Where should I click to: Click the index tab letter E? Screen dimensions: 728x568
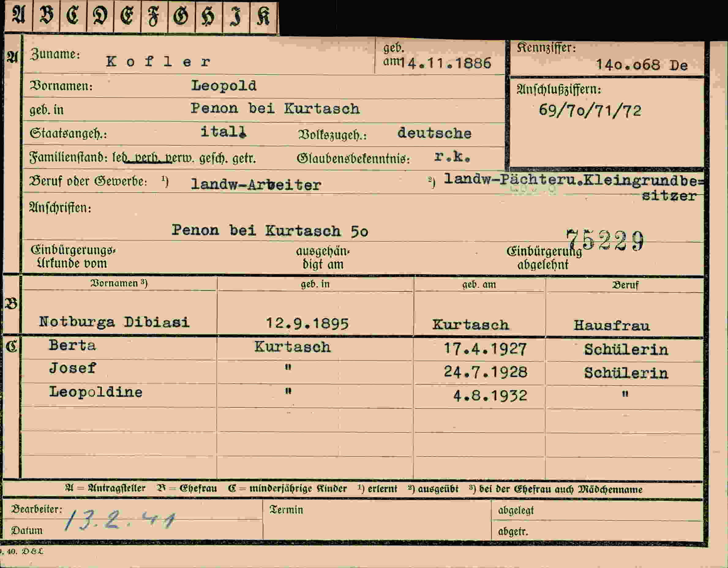click(127, 16)
